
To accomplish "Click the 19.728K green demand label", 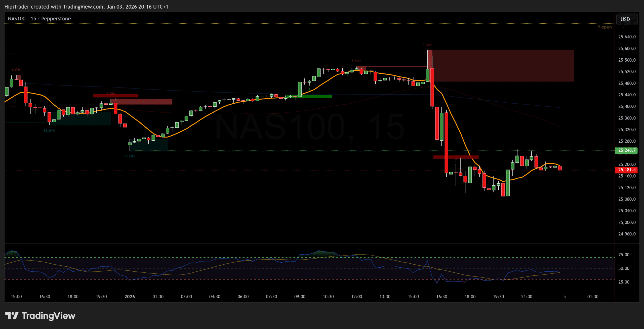I will pyautogui.click(x=130, y=156).
